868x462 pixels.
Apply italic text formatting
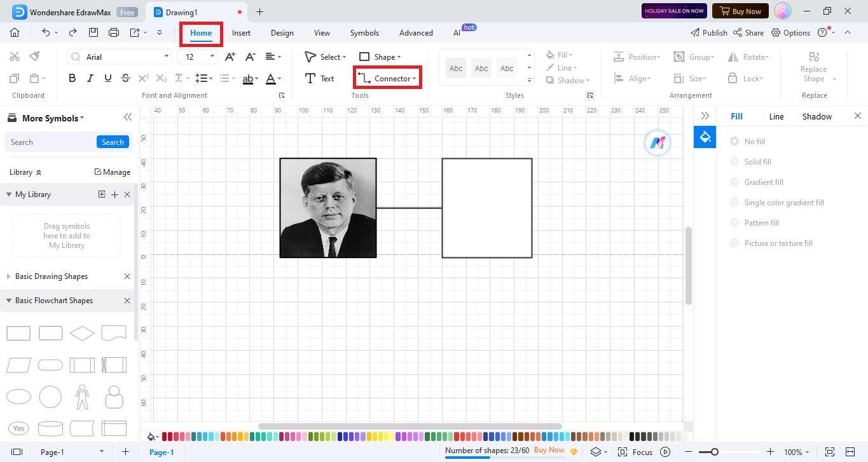[x=90, y=78]
